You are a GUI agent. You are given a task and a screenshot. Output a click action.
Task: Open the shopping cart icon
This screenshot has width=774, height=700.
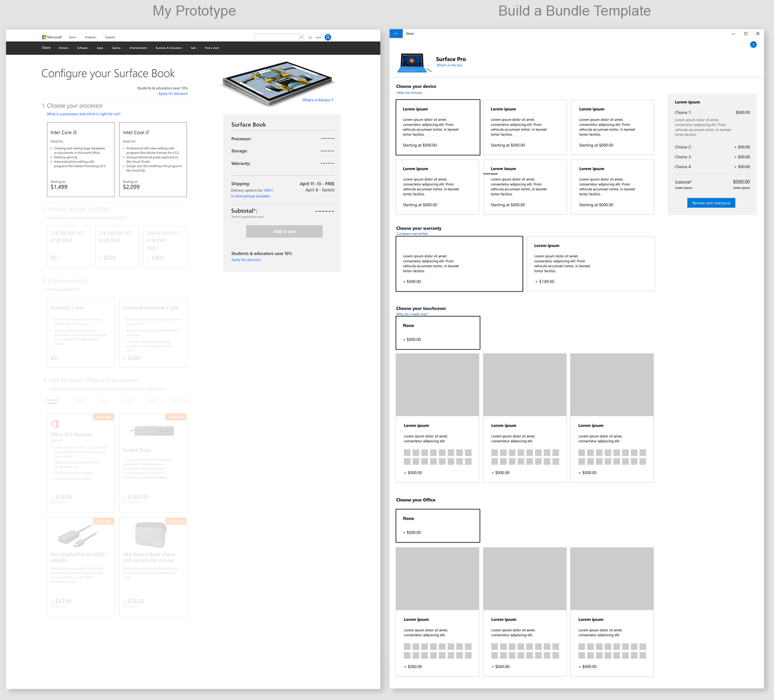[310, 37]
